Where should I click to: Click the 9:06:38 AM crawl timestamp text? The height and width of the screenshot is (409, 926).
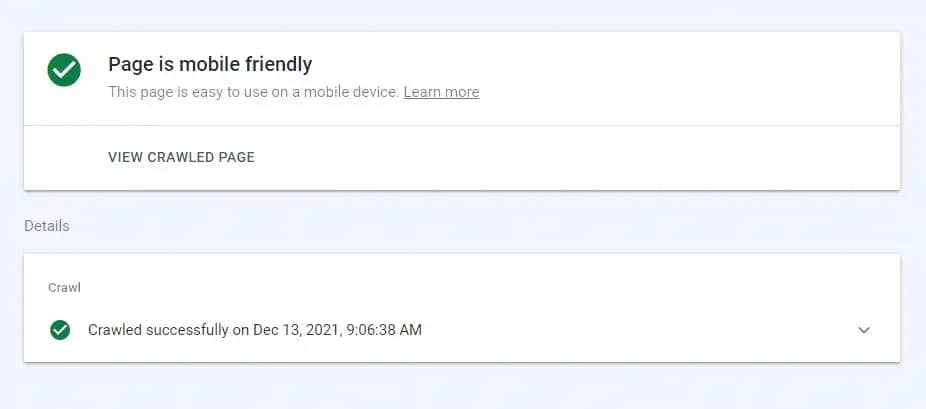[384, 330]
